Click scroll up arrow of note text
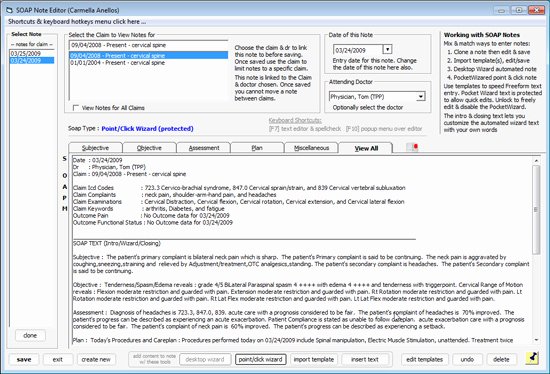 [536, 160]
